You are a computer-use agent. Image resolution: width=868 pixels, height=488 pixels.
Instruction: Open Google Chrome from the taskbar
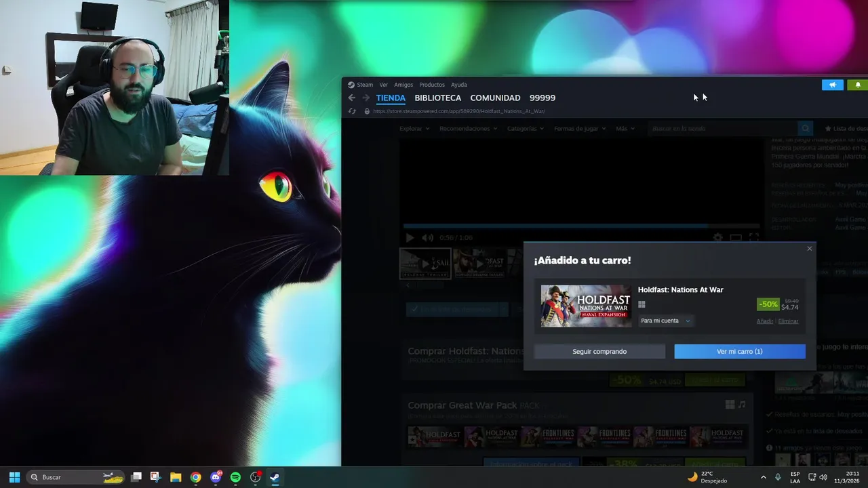pos(195,477)
